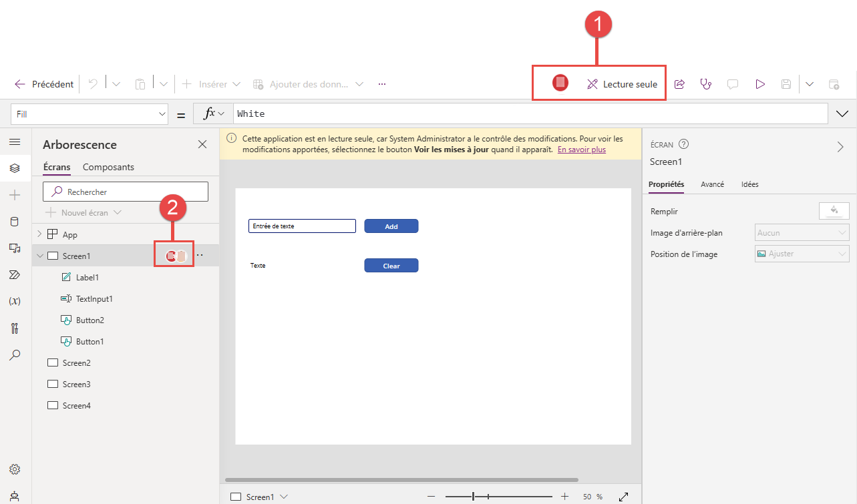Select Button2 in the tree

tap(90, 320)
